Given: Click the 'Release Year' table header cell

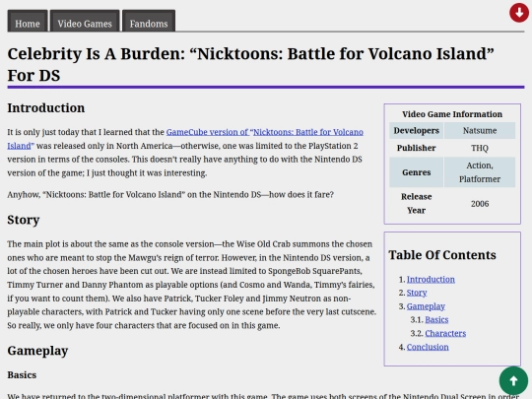Looking at the screenshot, I should pyautogui.click(x=417, y=204).
